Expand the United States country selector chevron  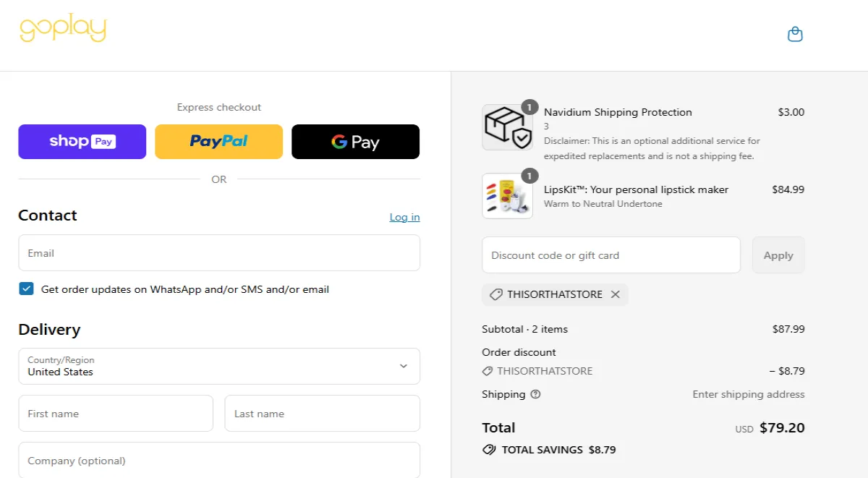pos(404,366)
